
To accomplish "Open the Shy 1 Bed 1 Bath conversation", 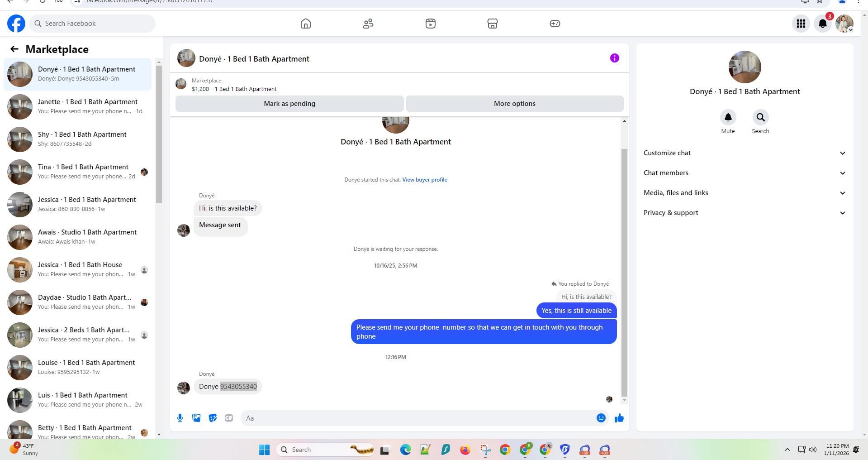I will tap(78, 139).
